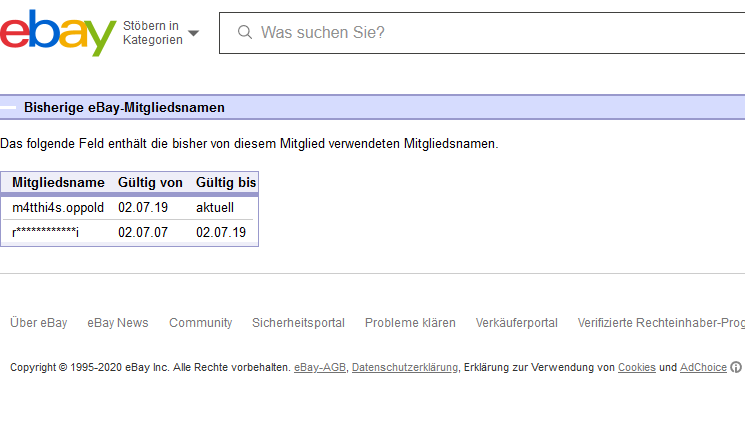The width and height of the screenshot is (745, 442).
Task: Visit the Community footer link
Action: coord(201,323)
